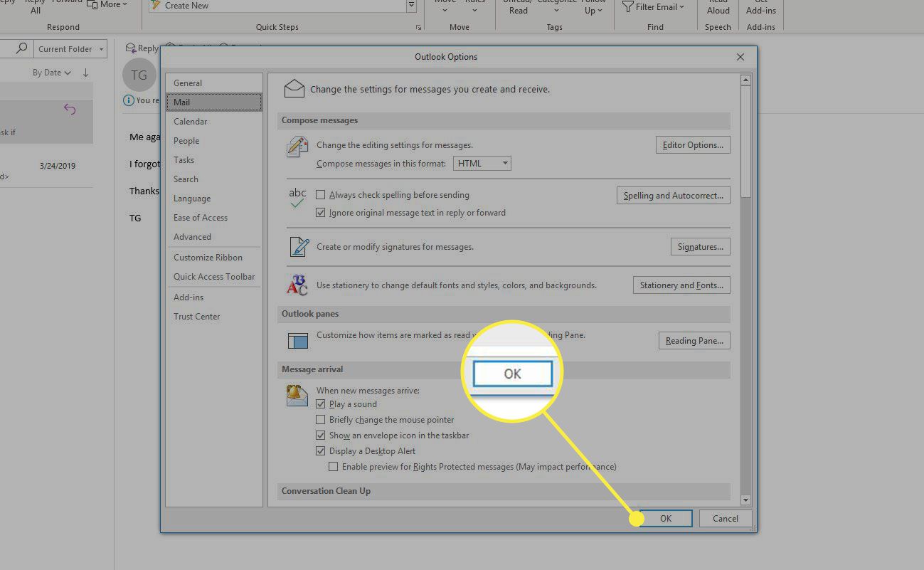
Task: Open Editor Options
Action: 693,145
